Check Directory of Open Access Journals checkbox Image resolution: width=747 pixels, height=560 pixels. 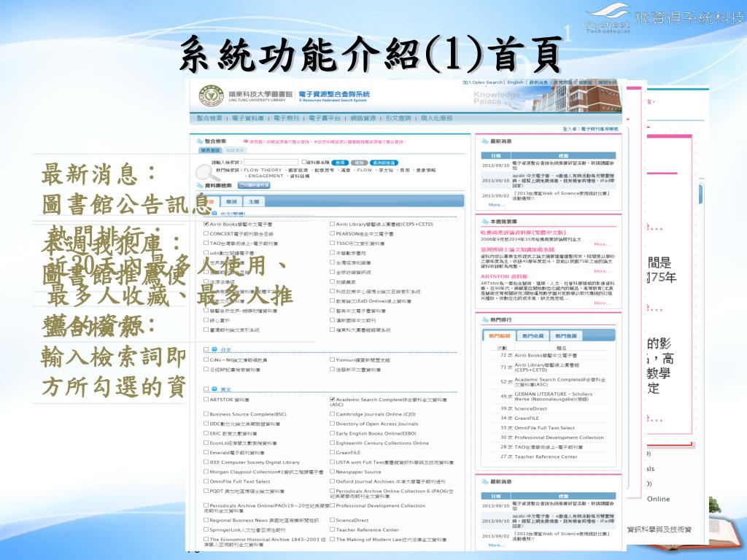pyautogui.click(x=332, y=424)
